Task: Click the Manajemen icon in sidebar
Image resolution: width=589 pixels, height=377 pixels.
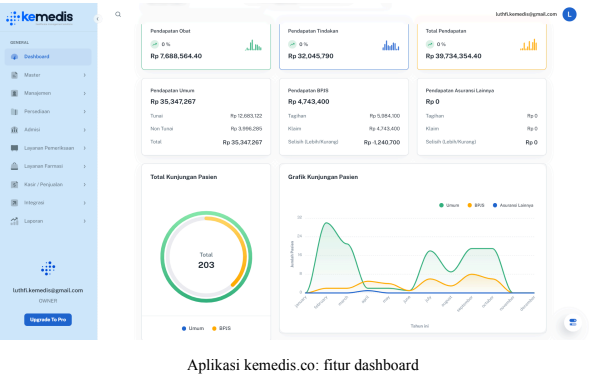Action: pos(14,93)
